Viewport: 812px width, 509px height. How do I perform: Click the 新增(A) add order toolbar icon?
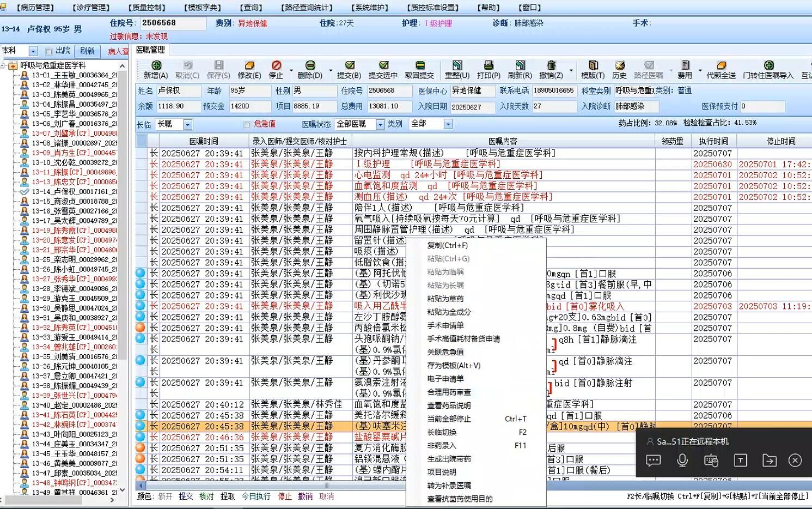155,65
